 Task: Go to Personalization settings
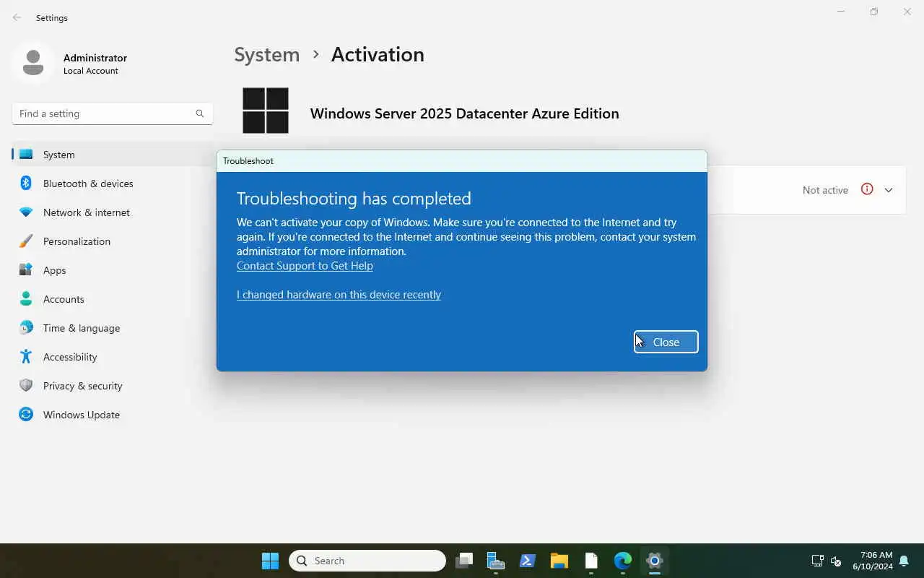112,241
